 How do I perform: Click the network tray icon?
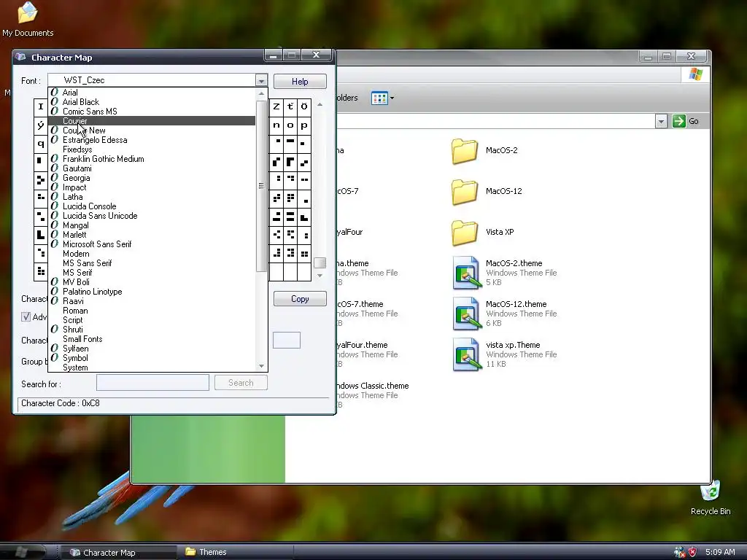click(x=679, y=552)
